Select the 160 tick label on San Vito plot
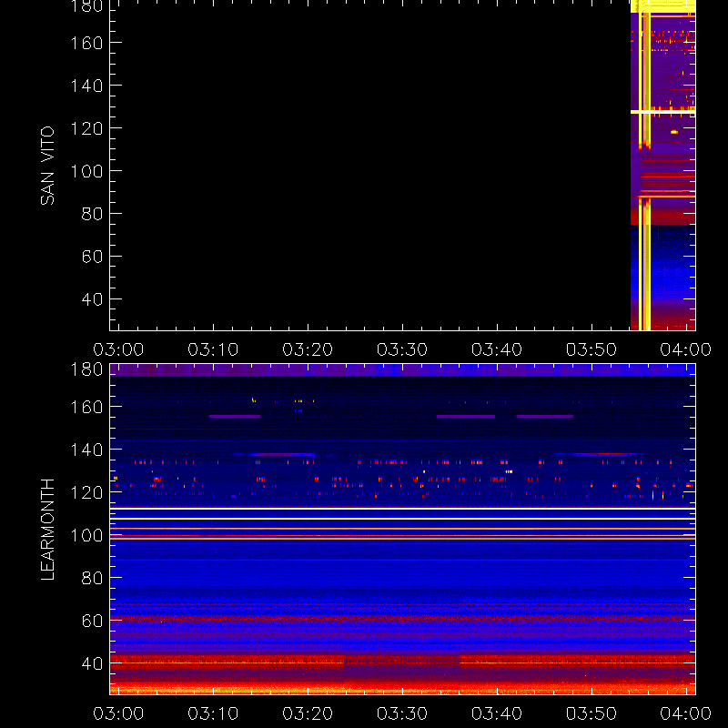Image resolution: width=728 pixels, height=728 pixels. (86, 43)
